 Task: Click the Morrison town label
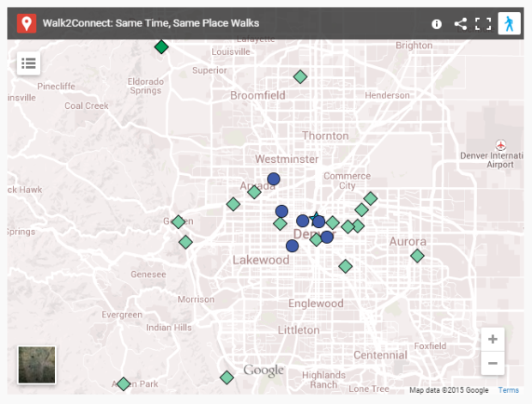click(x=196, y=299)
